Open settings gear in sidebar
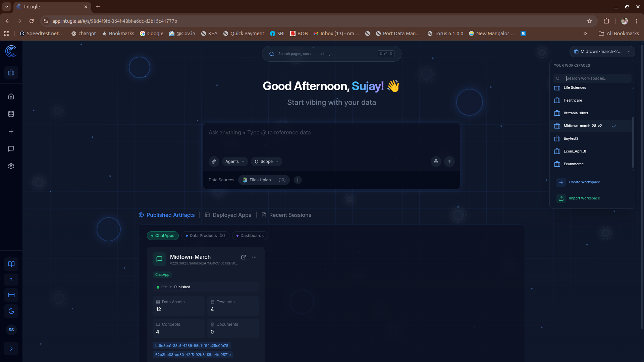 pos(11,166)
